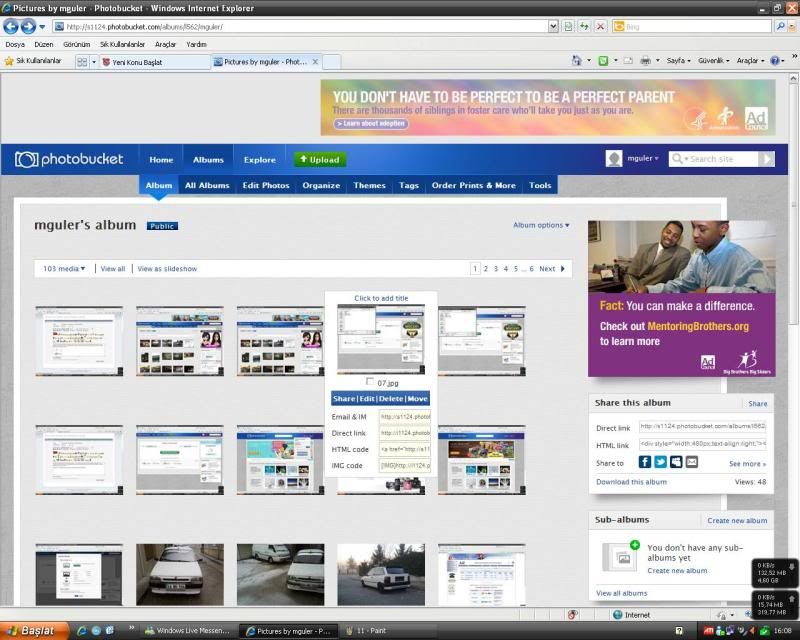Expand the address bar history dropdown
Viewport: 800px width, 640px height.
pyautogui.click(x=553, y=26)
